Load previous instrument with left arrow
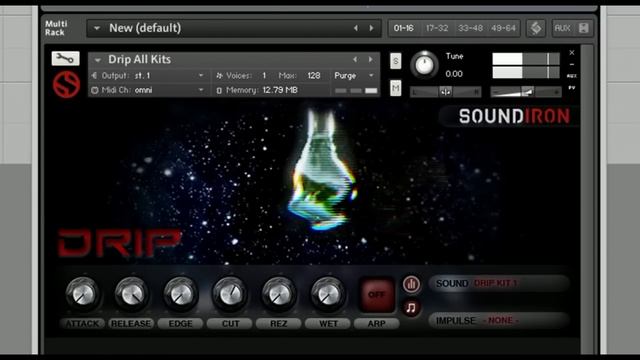 [355, 60]
